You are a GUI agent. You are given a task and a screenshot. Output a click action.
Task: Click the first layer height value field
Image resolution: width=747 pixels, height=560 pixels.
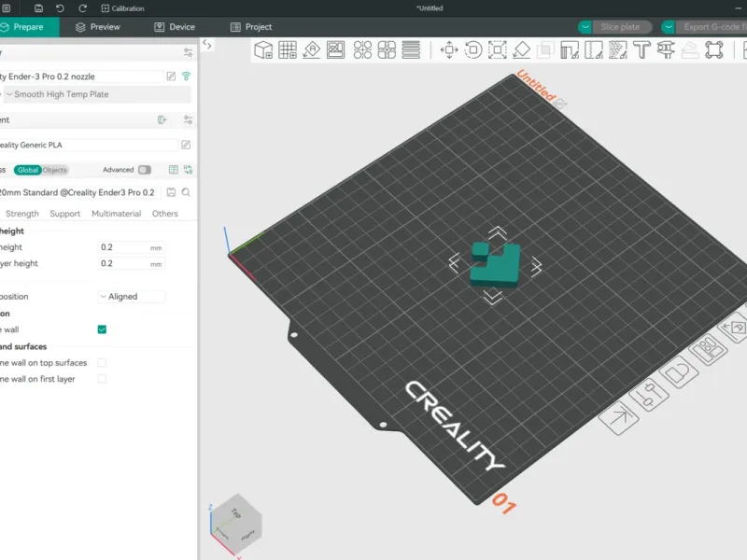[x=132, y=264]
